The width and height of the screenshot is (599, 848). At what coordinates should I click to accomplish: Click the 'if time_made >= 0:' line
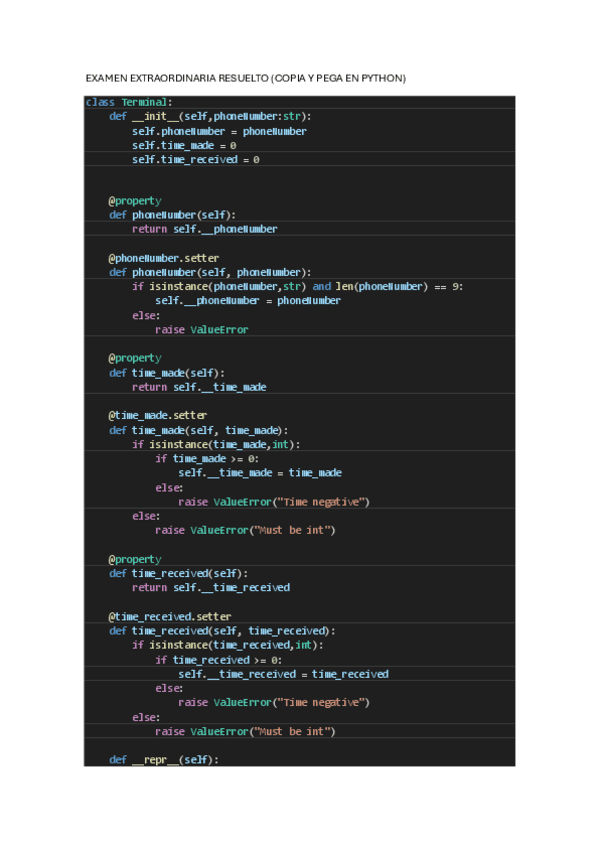pyautogui.click(x=207, y=459)
